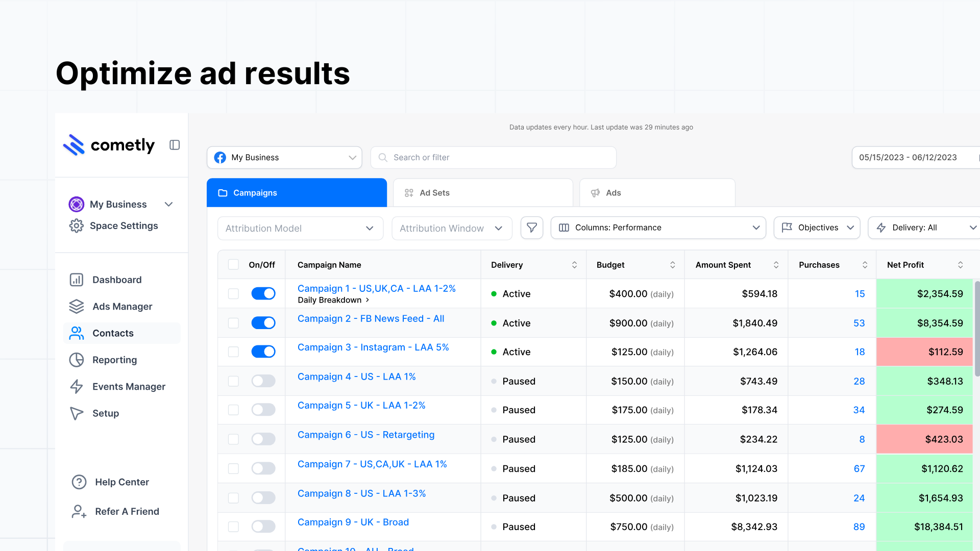Turn off Campaign 1 toggle
The height and width of the screenshot is (551, 980).
click(x=263, y=293)
